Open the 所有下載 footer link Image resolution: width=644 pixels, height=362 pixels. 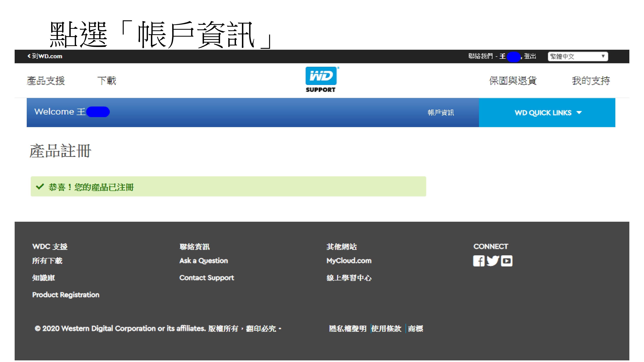click(47, 261)
